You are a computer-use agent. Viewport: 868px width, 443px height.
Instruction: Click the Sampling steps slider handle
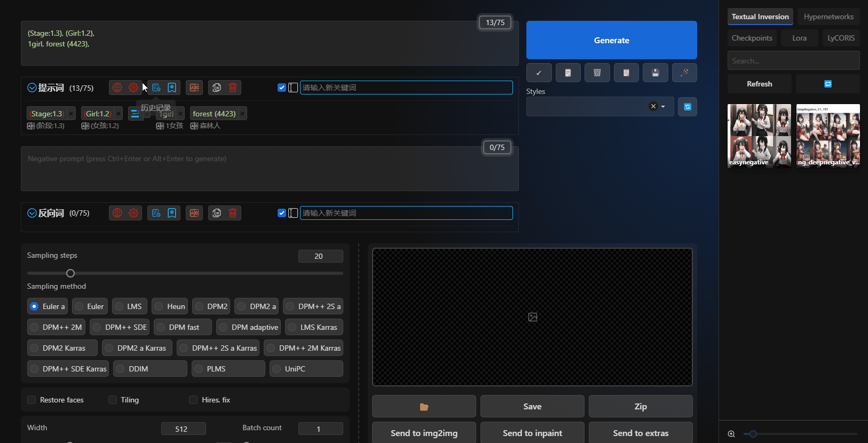pyautogui.click(x=70, y=273)
